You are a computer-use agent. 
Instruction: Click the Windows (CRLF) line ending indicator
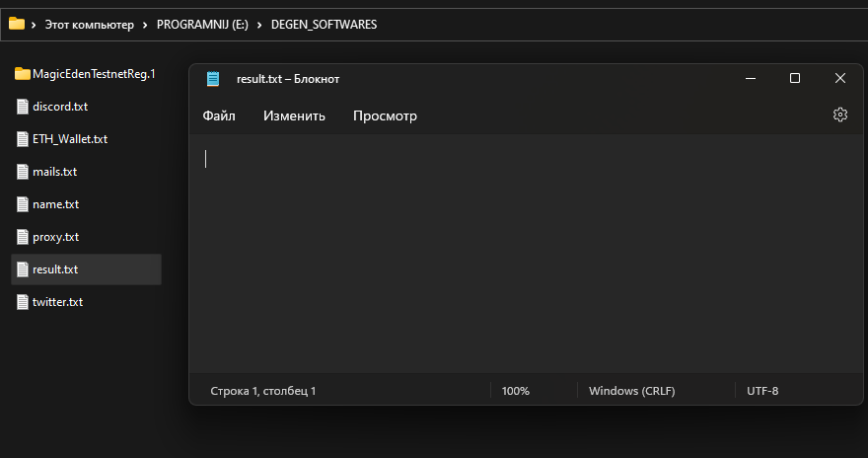tap(631, 391)
